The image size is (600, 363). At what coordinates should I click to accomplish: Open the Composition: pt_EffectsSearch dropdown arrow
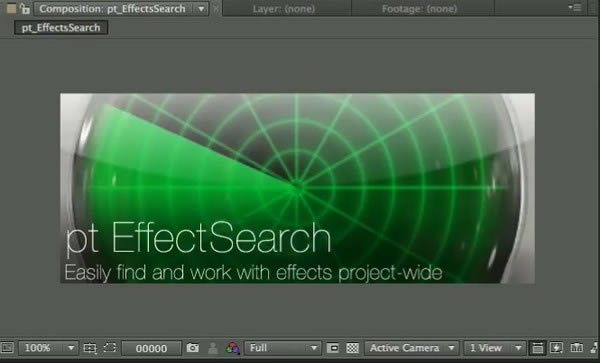(201, 9)
